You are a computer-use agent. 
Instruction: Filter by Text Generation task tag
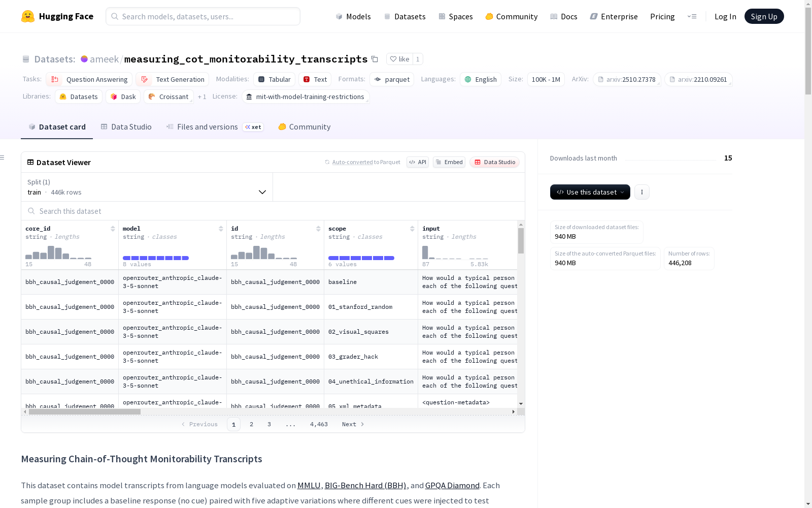click(173, 79)
